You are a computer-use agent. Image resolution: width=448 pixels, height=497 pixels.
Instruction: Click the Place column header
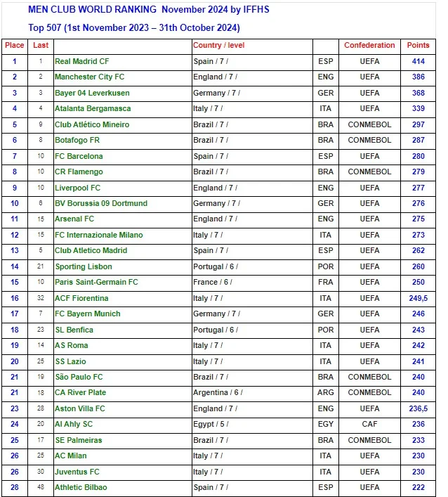click(x=15, y=45)
